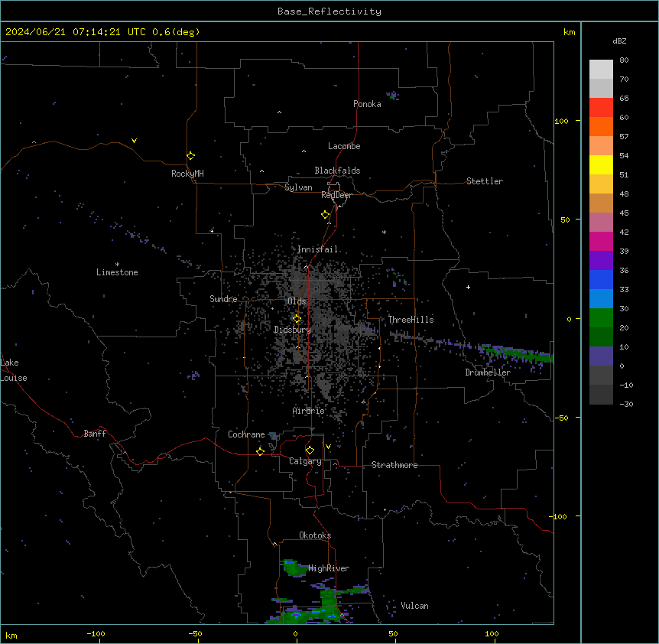This screenshot has height=644, width=659.
Task: Select the light gray 70 dBZ swatch
Action: [601, 88]
